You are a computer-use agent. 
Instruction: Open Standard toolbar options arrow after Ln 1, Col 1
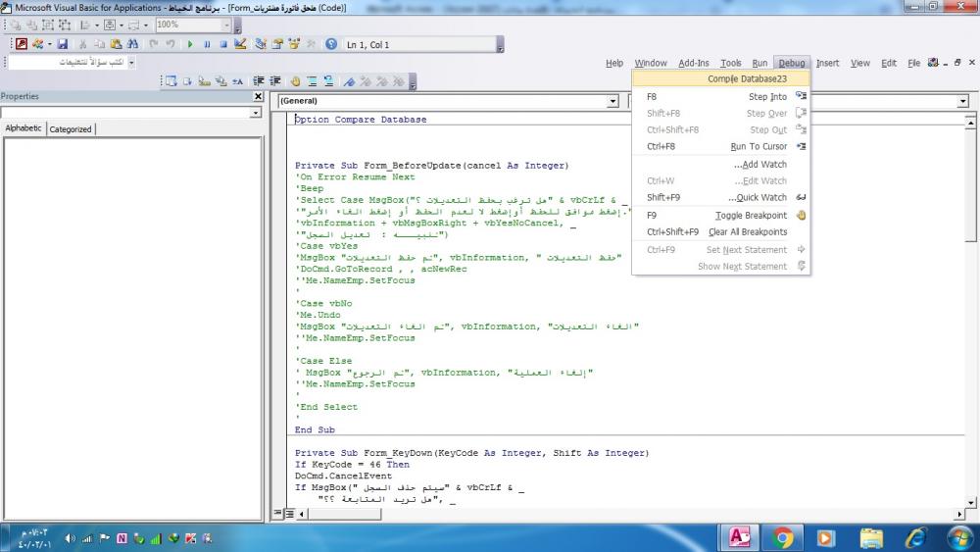(x=500, y=44)
